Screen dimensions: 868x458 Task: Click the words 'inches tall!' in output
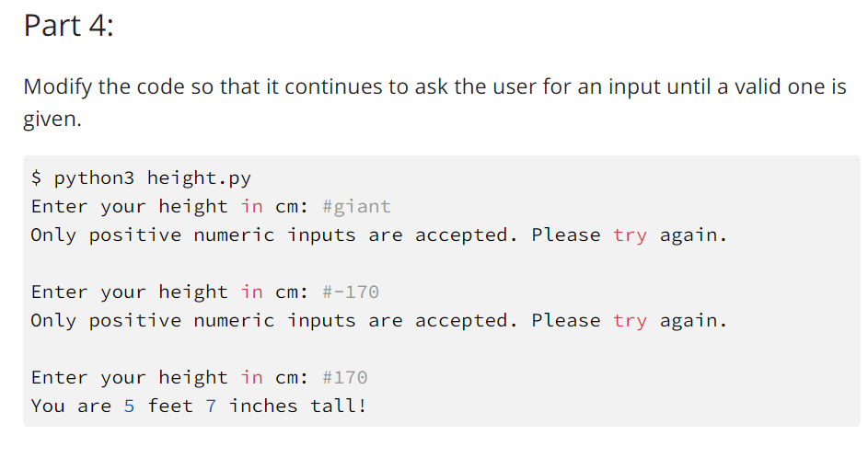tap(298, 406)
